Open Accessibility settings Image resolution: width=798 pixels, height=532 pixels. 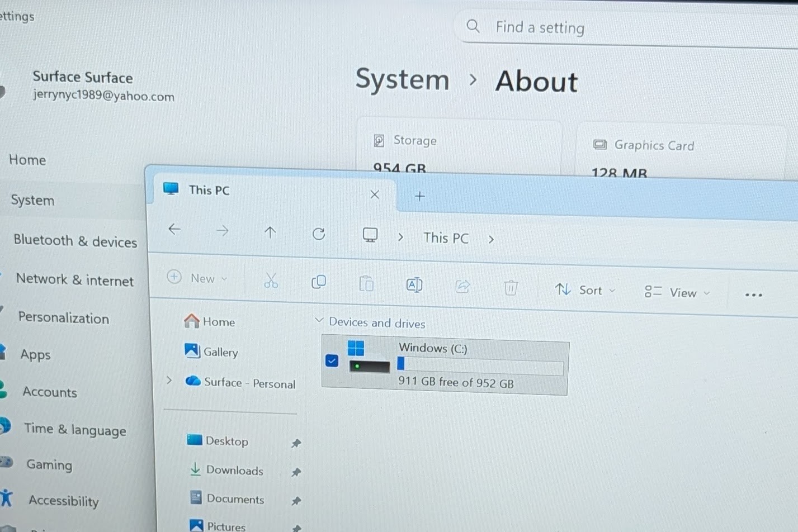click(x=63, y=501)
